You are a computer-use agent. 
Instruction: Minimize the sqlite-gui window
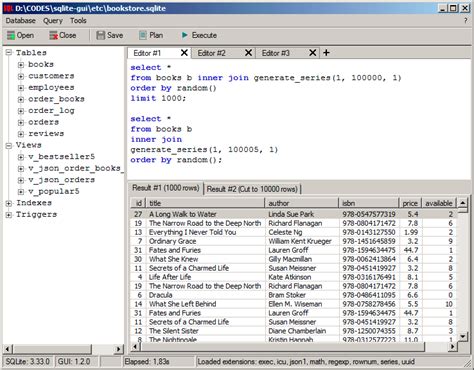pos(442,8)
